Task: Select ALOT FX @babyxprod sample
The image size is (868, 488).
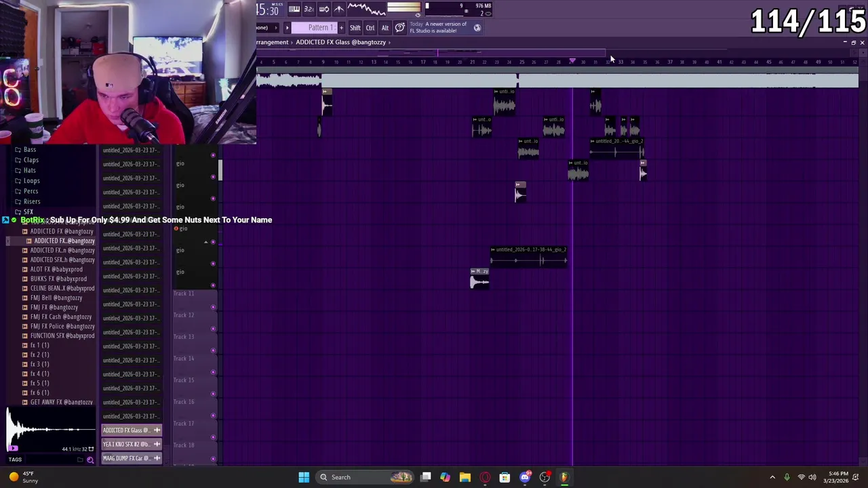Action: pos(56,269)
